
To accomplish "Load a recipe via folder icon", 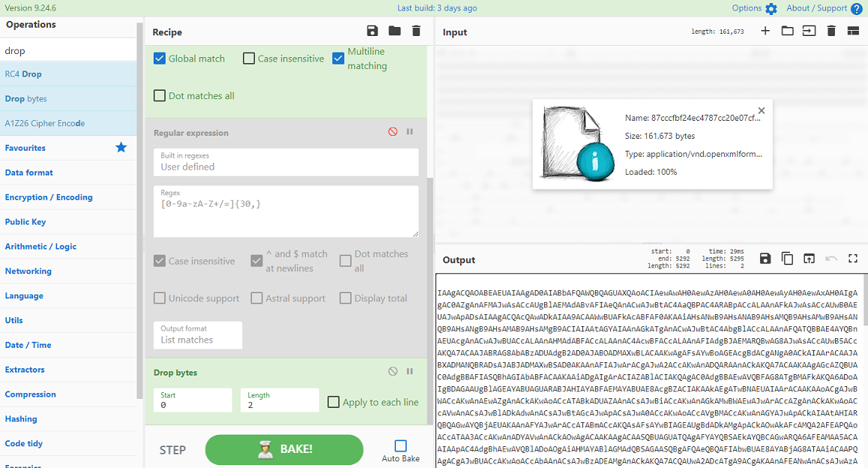I will click(395, 31).
